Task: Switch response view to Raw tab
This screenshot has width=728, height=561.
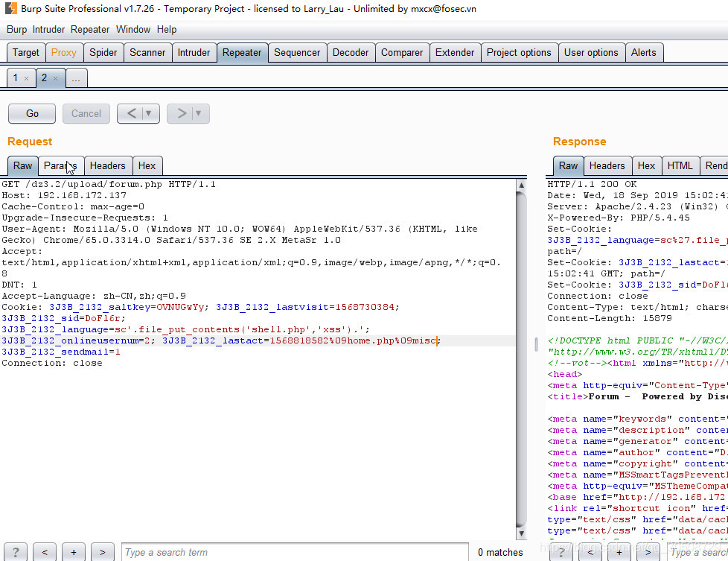Action: 568,166
